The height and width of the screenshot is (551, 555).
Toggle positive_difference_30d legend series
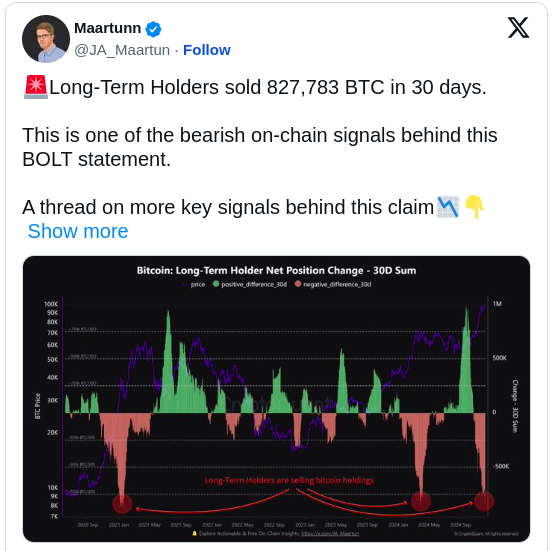[x=250, y=285]
